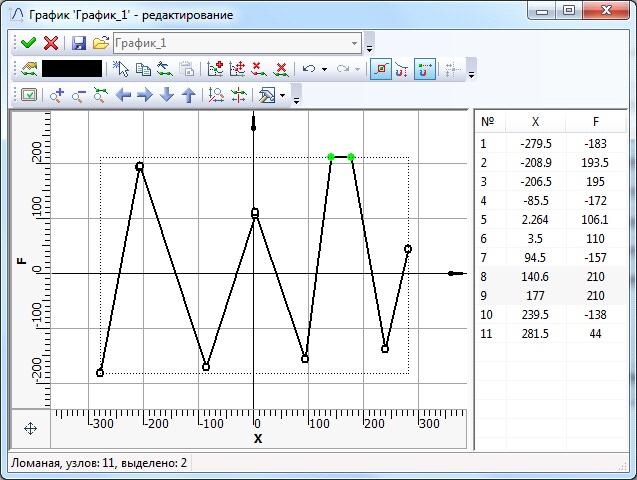This screenshot has width=637, height=480.
Task: Expand the undo history dropdown arrow
Action: (x=325, y=69)
